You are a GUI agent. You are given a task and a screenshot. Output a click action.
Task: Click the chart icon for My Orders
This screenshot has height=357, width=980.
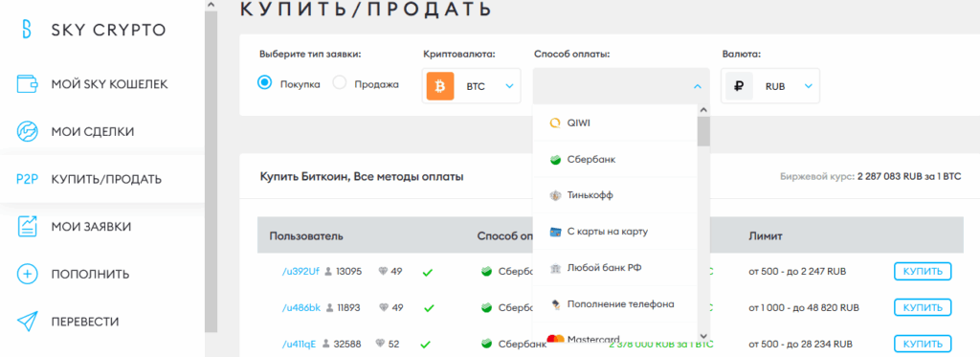[x=28, y=226]
